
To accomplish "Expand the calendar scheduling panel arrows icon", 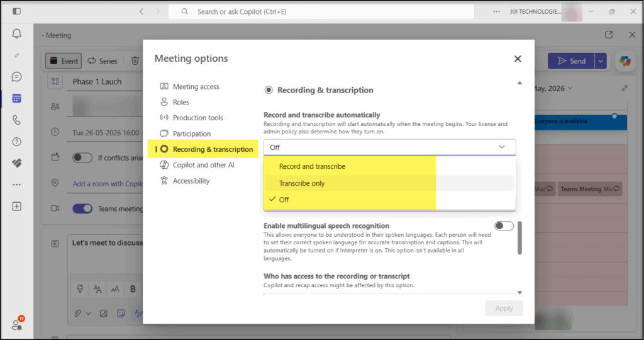I will pyautogui.click(x=625, y=88).
